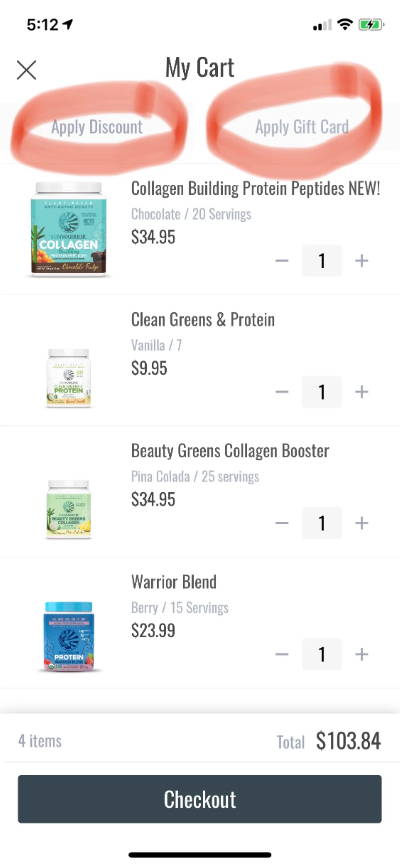Increase quantity of Warrior Blend
Image resolution: width=400 pixels, height=866 pixels.
point(361,654)
